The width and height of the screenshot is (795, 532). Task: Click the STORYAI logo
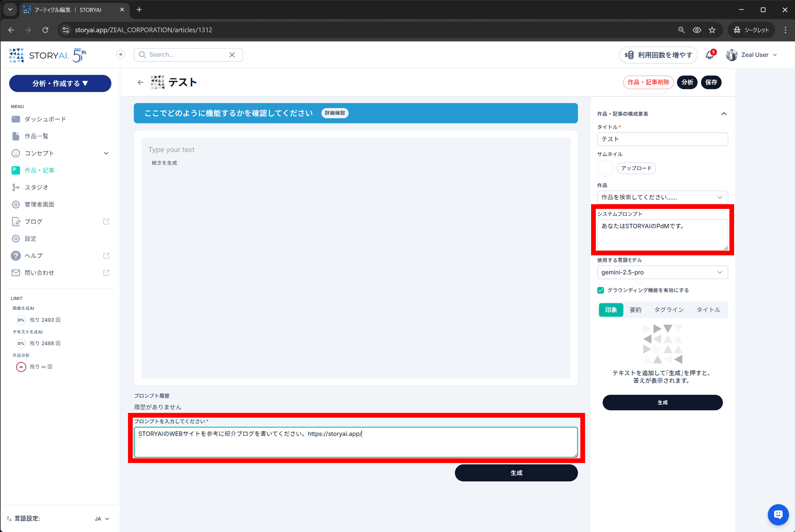point(48,55)
